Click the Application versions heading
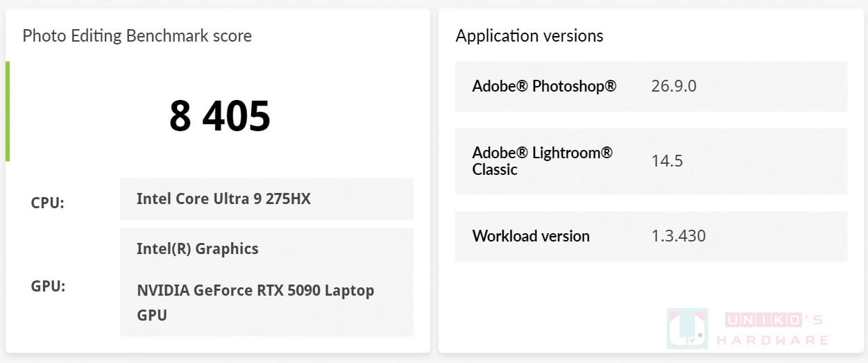The height and width of the screenshot is (363, 868). (x=529, y=35)
